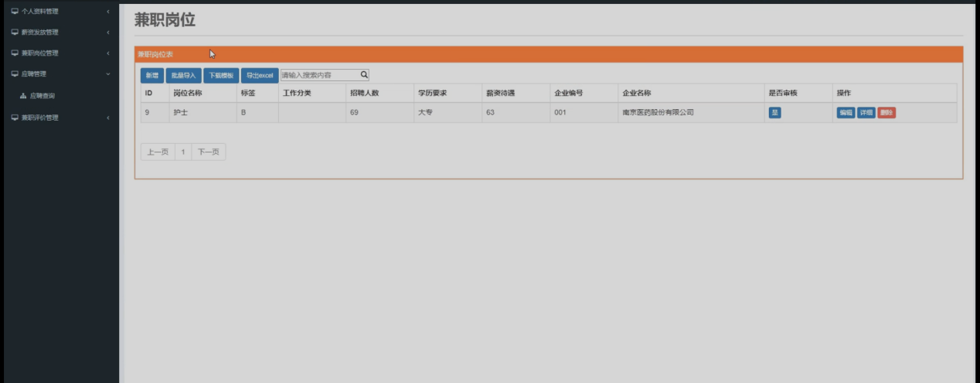The width and height of the screenshot is (980, 383).
Task: Expand the 个人资料管理 chevron
Action: click(x=108, y=11)
